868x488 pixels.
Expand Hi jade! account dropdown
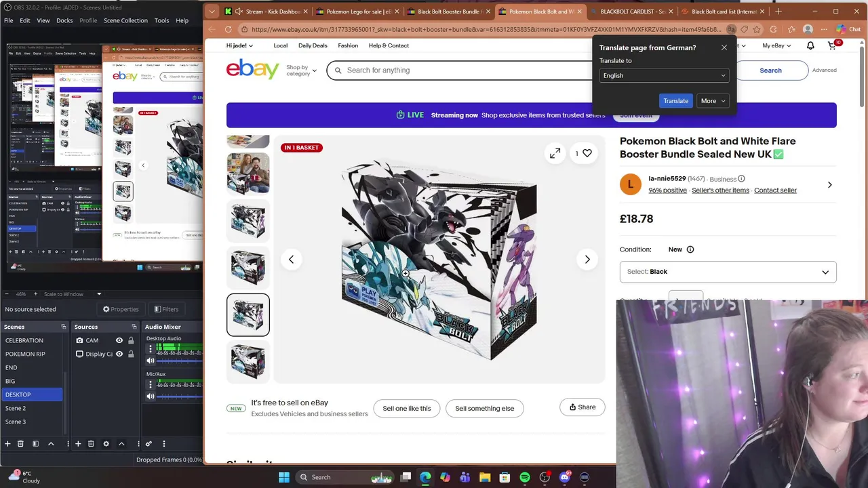pos(239,45)
